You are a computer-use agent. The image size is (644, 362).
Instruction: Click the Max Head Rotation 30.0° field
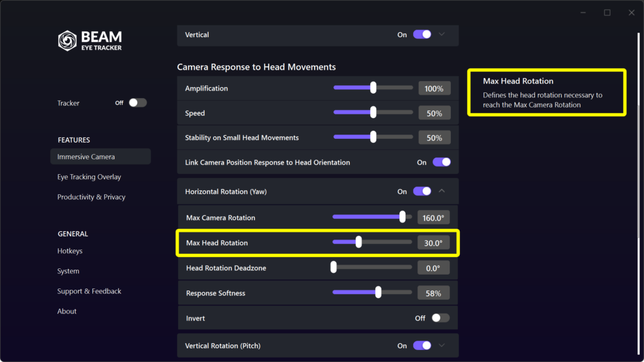(433, 243)
